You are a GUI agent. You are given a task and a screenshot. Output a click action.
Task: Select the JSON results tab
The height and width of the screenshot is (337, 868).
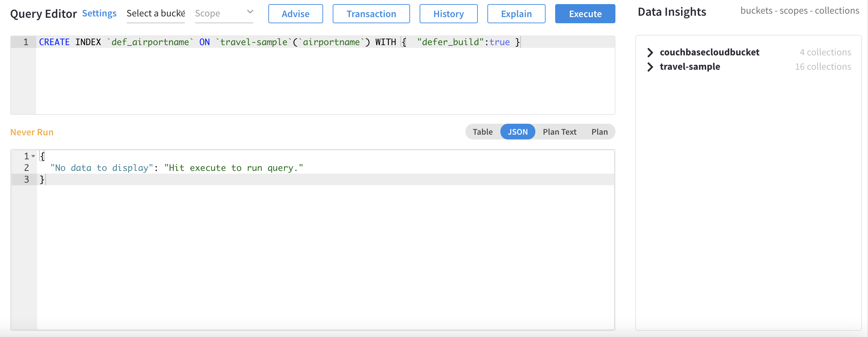518,132
